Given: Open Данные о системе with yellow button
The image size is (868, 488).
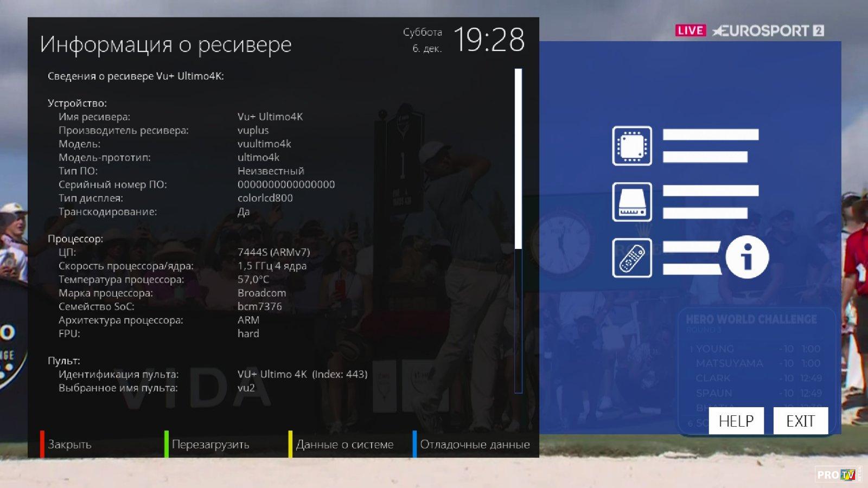Looking at the screenshot, I should 344,445.
